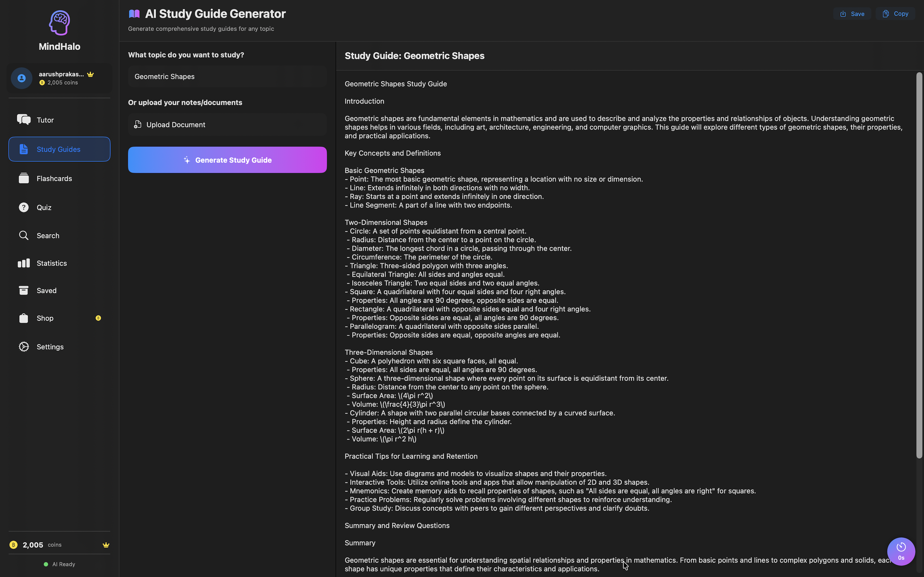Click the topic input showing Geometric Shapes

click(227, 76)
